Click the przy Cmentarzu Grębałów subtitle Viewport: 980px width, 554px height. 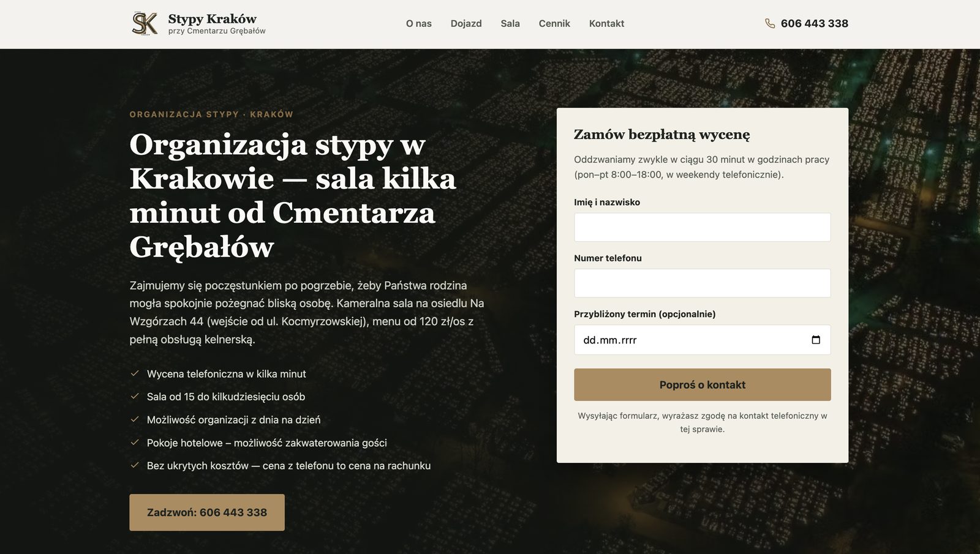(217, 31)
